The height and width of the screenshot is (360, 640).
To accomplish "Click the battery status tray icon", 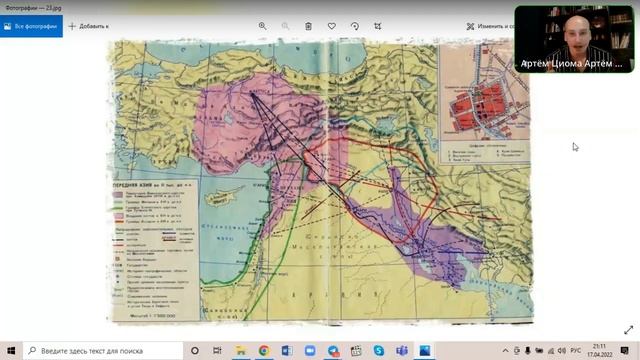I will (x=539, y=351).
